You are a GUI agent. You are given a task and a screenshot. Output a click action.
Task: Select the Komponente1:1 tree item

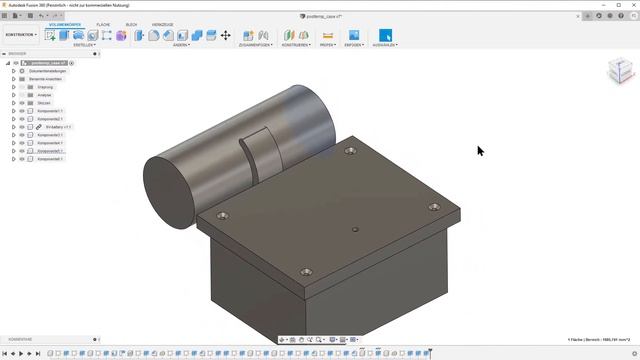tap(50, 111)
